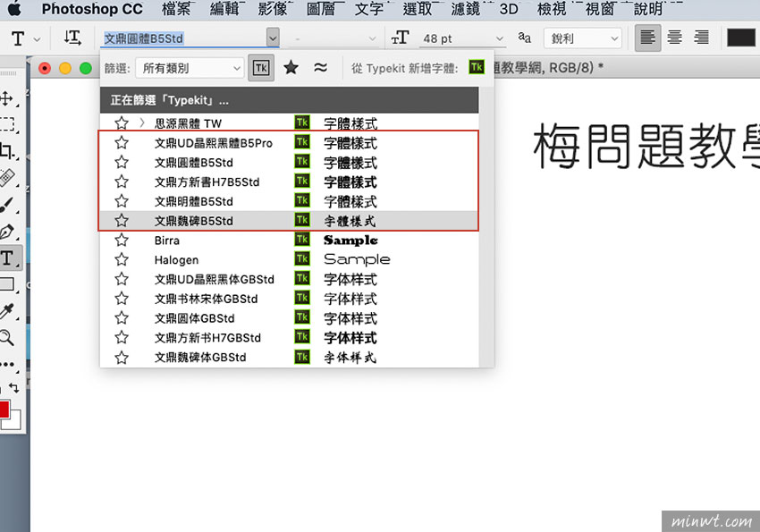Open the 銳利 anti-aliasing dropdown
760x532 pixels.
pyautogui.click(x=582, y=38)
